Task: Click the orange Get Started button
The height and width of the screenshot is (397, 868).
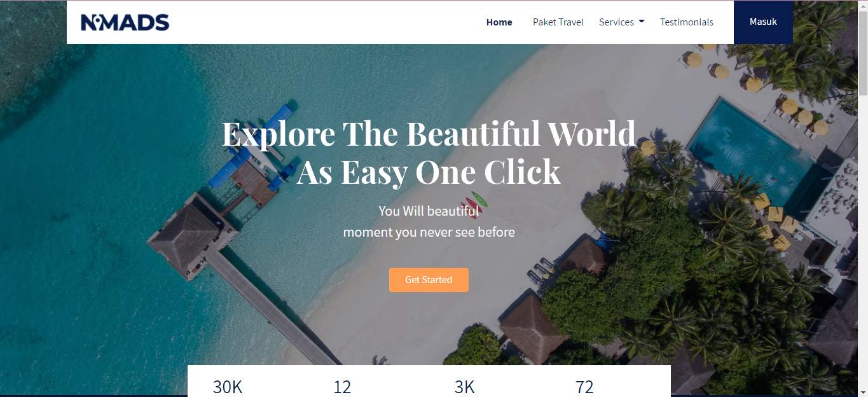Action: pyautogui.click(x=429, y=280)
